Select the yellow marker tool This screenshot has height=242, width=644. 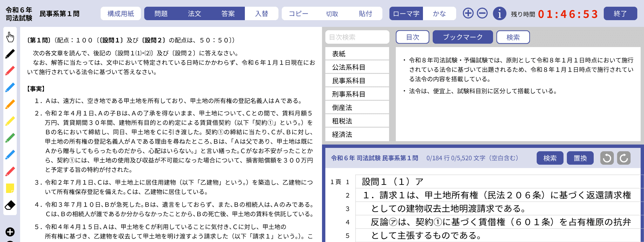[10, 121]
